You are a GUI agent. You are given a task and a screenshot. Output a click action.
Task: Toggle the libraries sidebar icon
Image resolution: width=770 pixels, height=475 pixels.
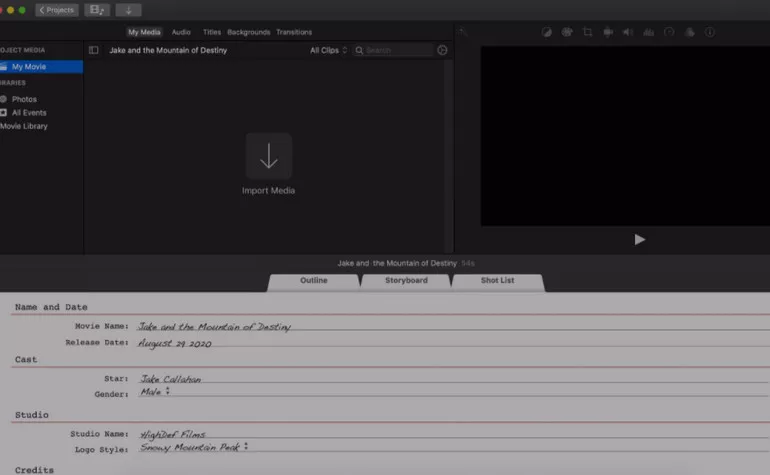coord(93,50)
